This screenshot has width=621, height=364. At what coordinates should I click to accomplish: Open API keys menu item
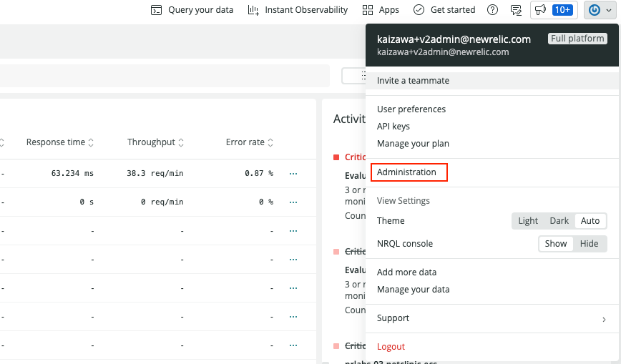pos(393,127)
